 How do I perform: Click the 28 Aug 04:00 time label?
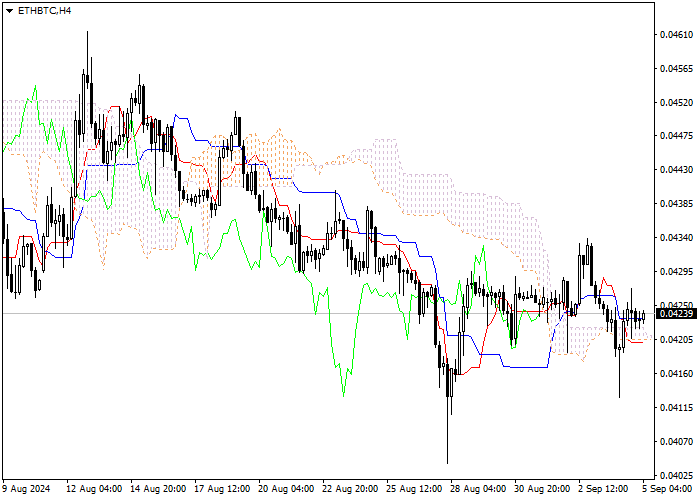(479, 489)
